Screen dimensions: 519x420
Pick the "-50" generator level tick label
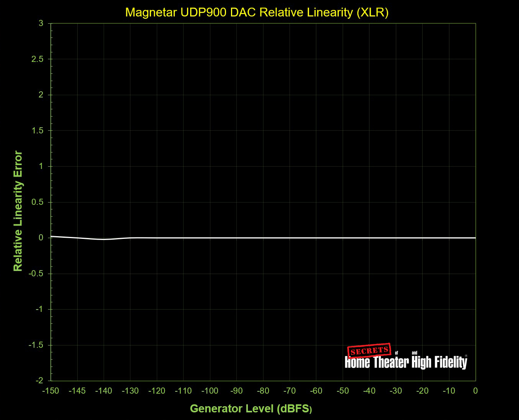(343, 391)
